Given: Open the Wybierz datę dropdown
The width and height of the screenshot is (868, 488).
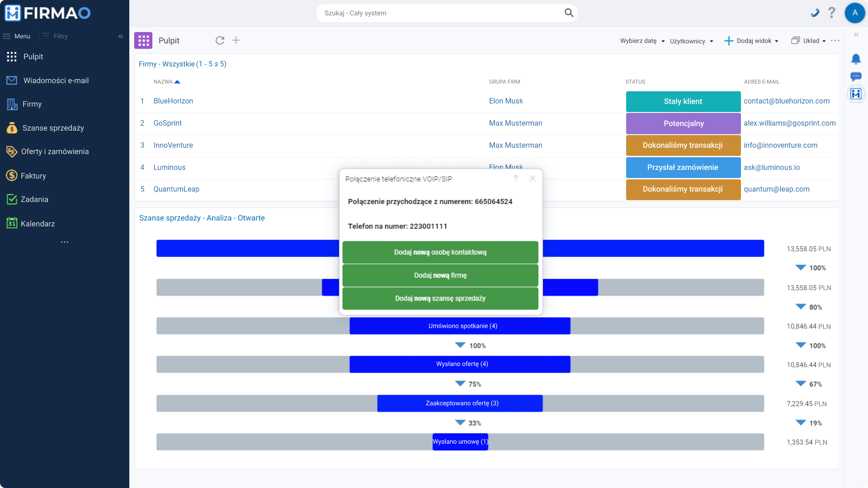Looking at the screenshot, I should (x=642, y=41).
